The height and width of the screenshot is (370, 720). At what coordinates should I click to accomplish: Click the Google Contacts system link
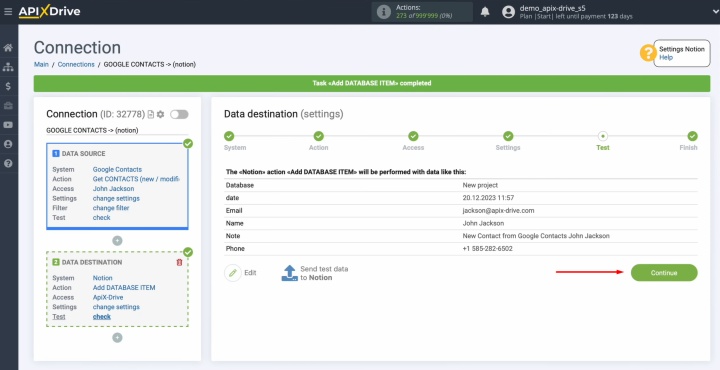[117, 169]
